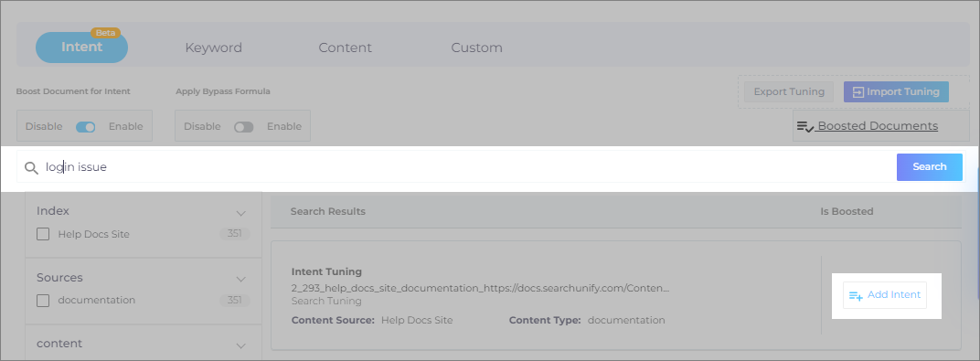
Task: Expand the content filter chevron
Action: [240, 345]
